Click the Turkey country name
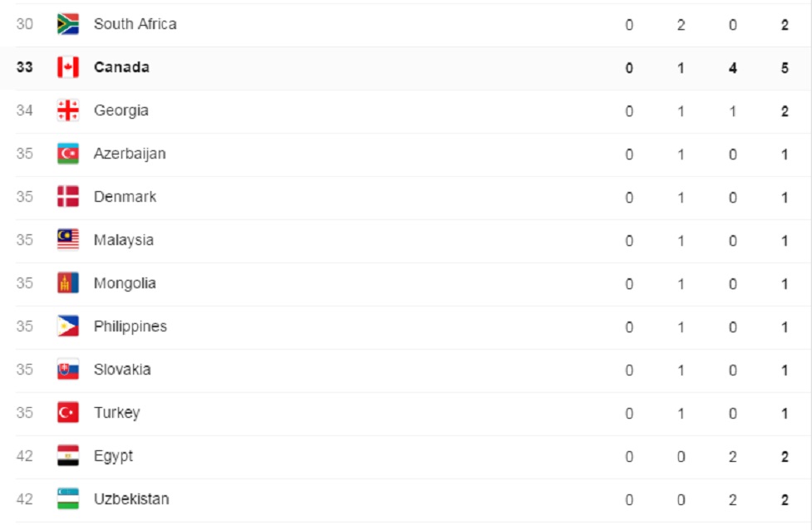 [116, 413]
